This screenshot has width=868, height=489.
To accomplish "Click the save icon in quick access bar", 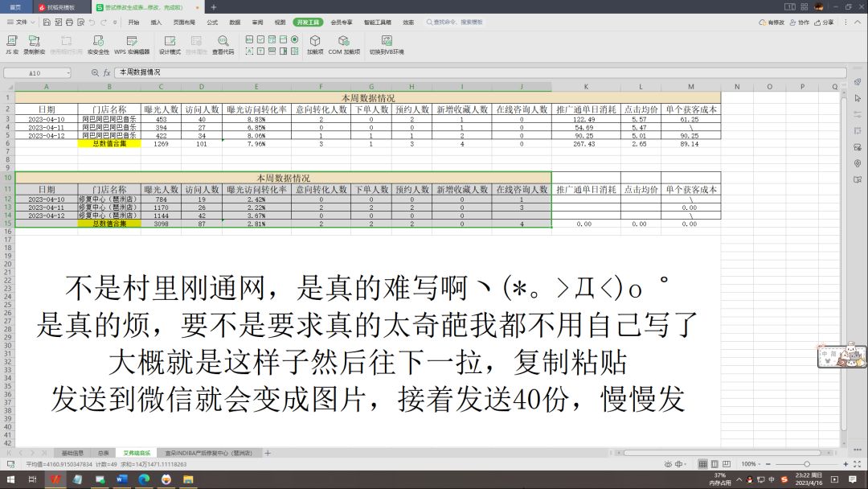I will tap(47, 23).
